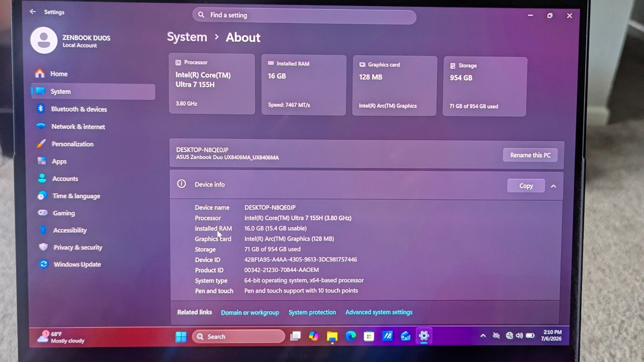Viewport: 644px width, 362px height.
Task: Select the Storage card showing 954 GB
Action: point(485,86)
